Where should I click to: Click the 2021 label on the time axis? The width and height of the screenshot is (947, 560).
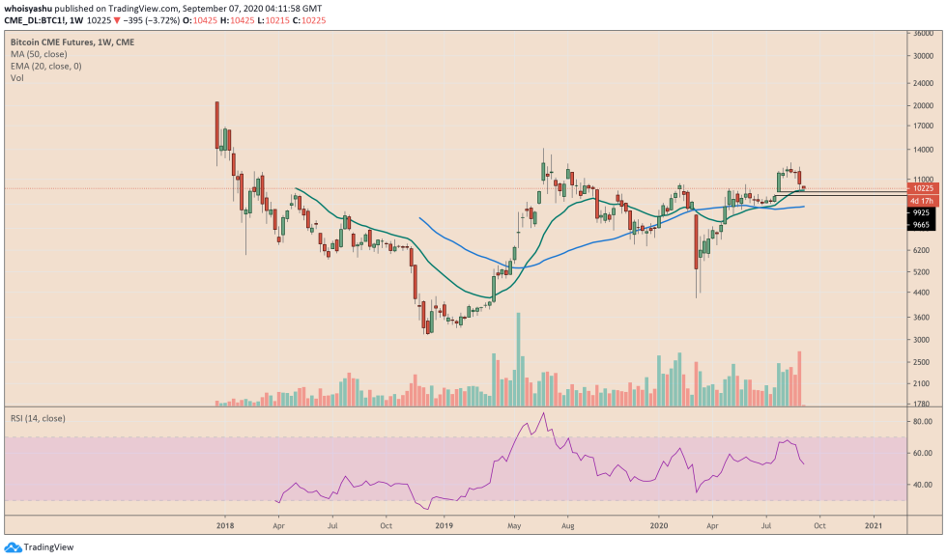tap(875, 525)
